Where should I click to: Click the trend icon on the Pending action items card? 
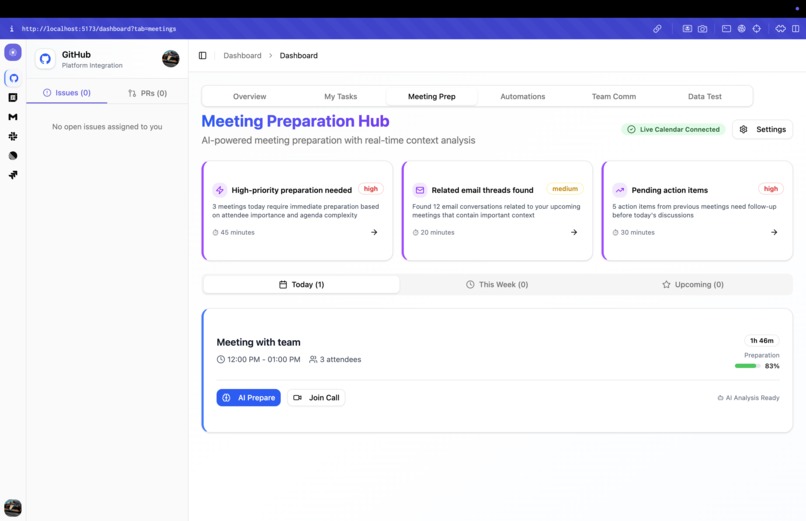619,190
